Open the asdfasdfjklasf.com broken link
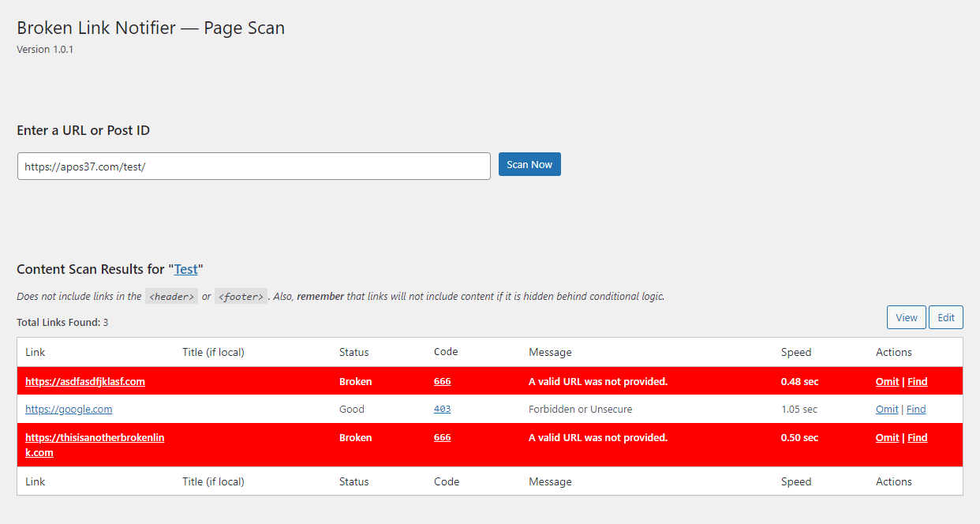 coord(85,381)
